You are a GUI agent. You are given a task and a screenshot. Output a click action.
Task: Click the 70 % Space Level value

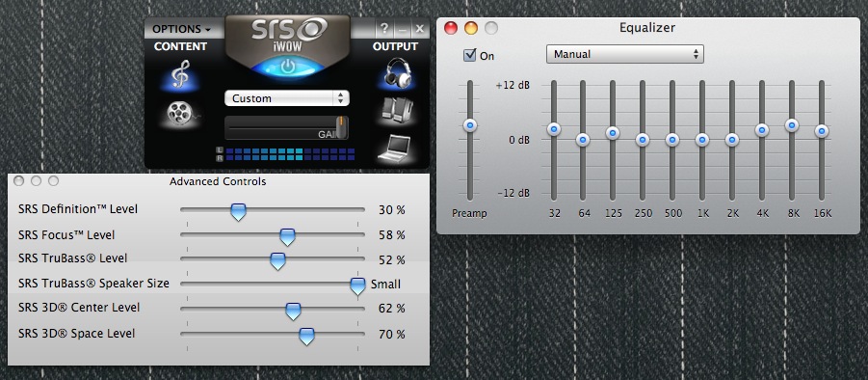[x=392, y=334]
